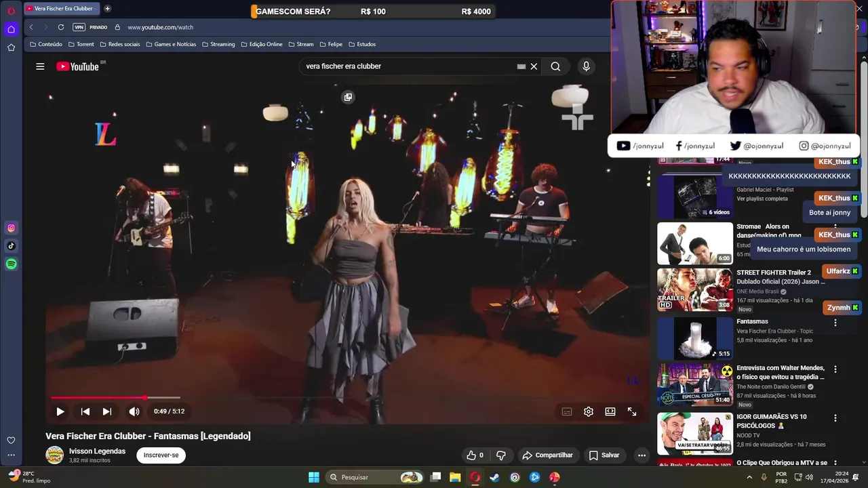Open the Windows Start menu

[314, 477]
